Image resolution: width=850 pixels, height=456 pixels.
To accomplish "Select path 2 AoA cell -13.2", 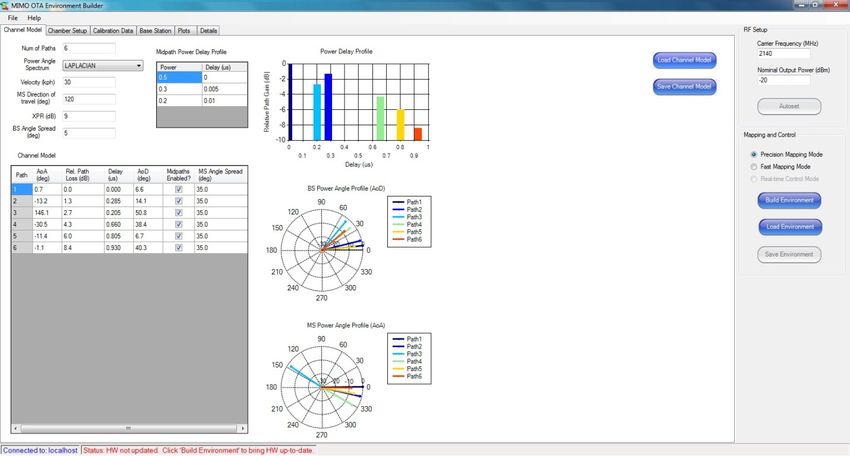I will click(47, 201).
